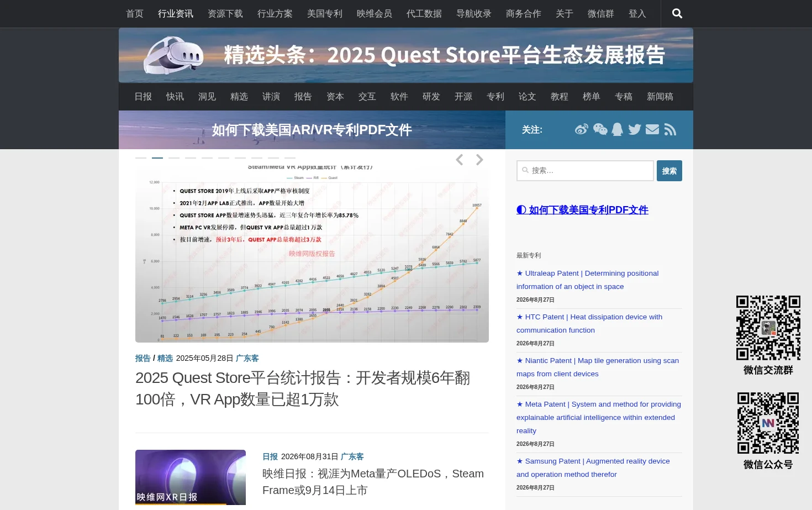Open the 如何下载美国专利PDF文件 sidebar link

582,210
